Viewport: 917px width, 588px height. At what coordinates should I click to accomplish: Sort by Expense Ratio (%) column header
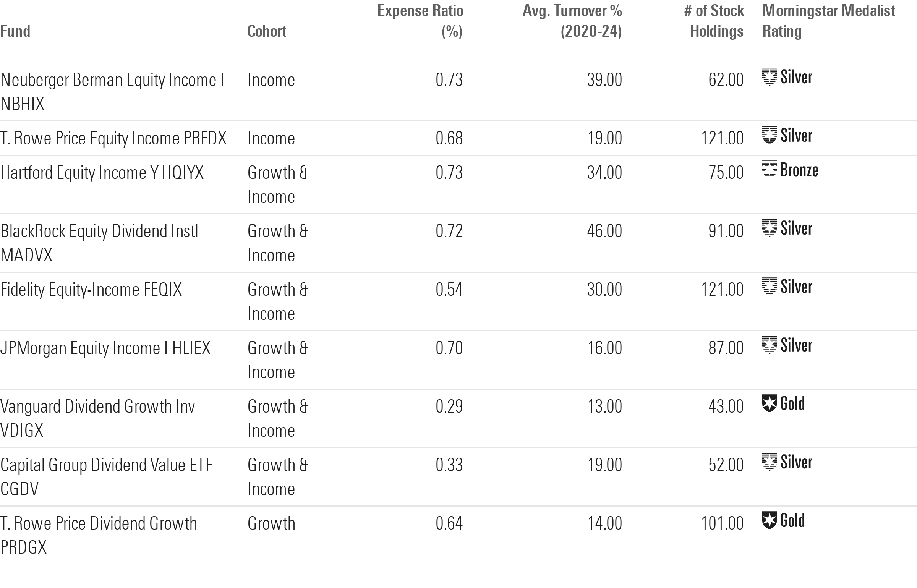pos(420,21)
